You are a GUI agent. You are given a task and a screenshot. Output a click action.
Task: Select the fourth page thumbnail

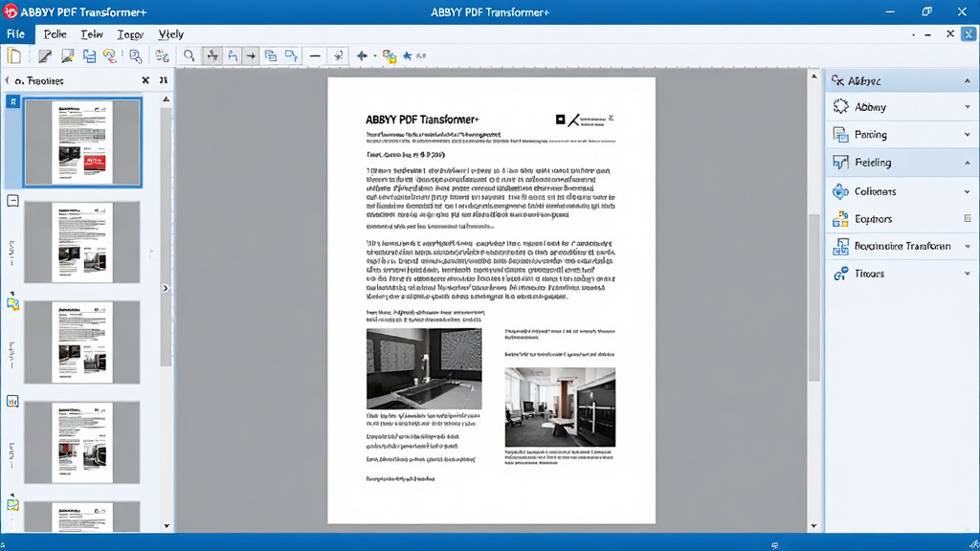coord(82,442)
